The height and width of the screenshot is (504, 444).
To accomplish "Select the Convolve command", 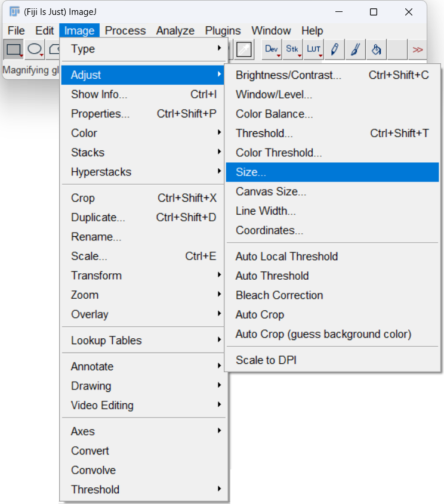I will (143, 470).
